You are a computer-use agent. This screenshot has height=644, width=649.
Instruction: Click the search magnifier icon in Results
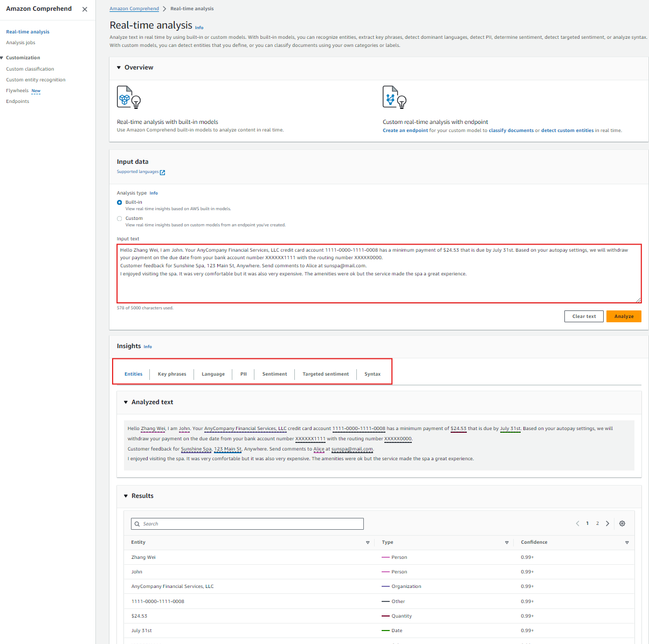click(x=137, y=524)
